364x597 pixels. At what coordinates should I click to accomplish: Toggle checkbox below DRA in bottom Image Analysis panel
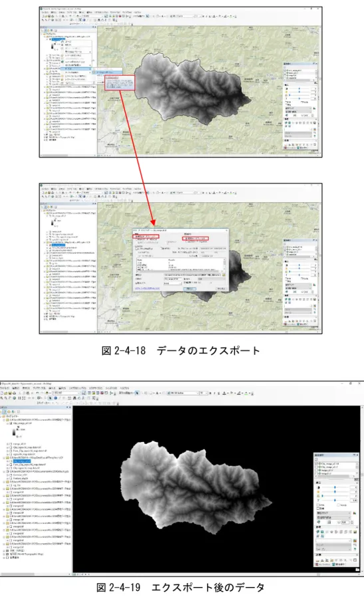point(318,508)
